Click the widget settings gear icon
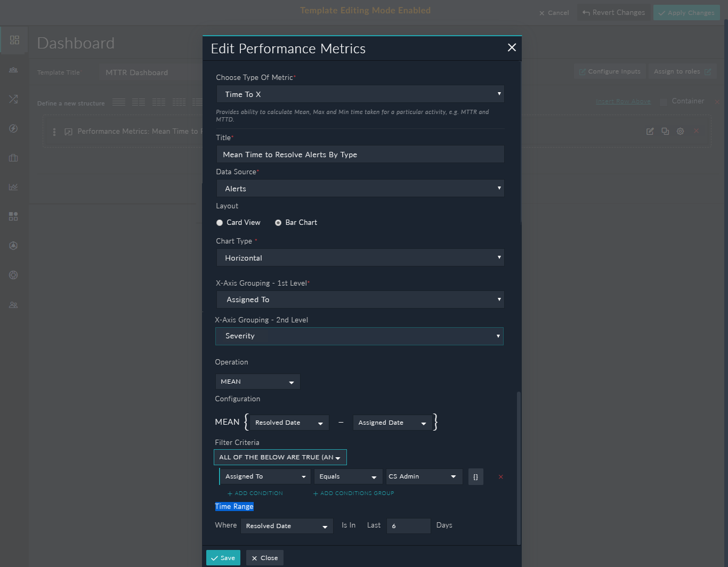This screenshot has width=728, height=567. (680, 132)
